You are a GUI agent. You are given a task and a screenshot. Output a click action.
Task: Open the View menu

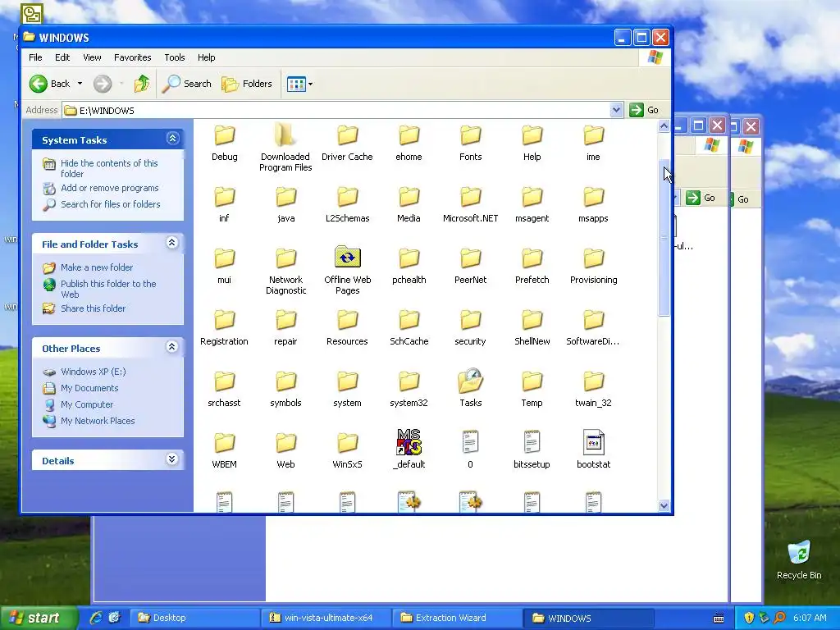[92, 57]
